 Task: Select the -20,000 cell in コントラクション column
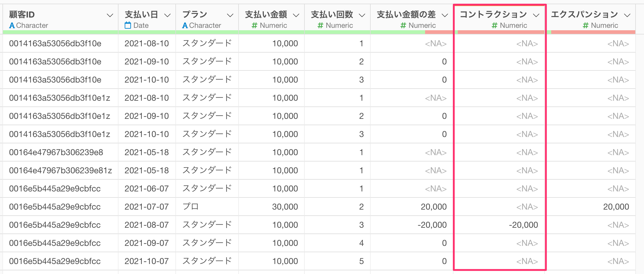[523, 225]
